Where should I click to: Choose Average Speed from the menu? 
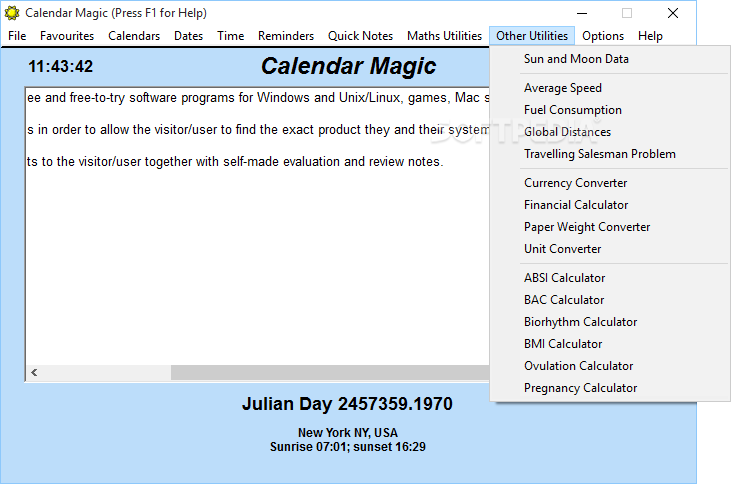coord(610,88)
